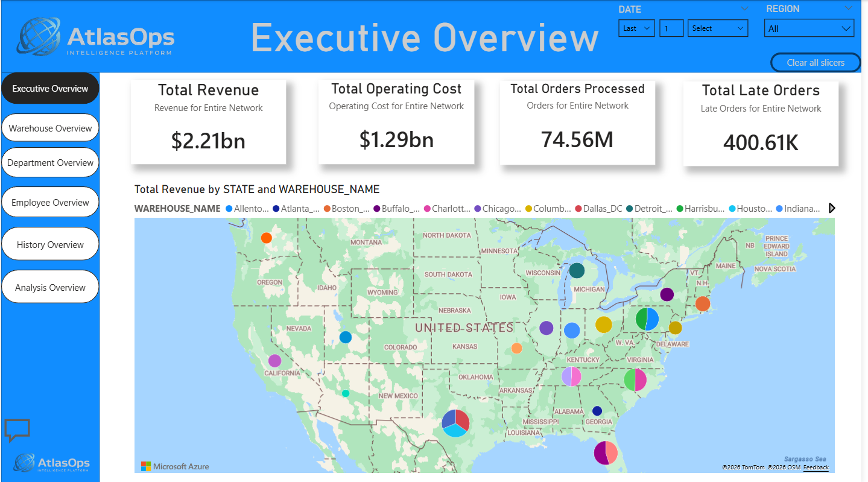This screenshot has height=482, width=868.
Task: Switch to the Warehouse Overview page
Action: pyautogui.click(x=50, y=127)
